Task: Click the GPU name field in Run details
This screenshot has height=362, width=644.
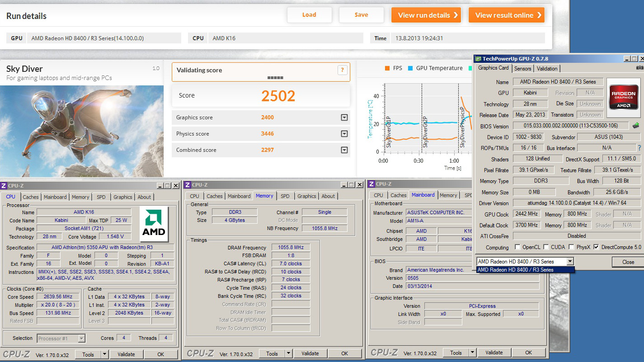Action: tap(104, 38)
